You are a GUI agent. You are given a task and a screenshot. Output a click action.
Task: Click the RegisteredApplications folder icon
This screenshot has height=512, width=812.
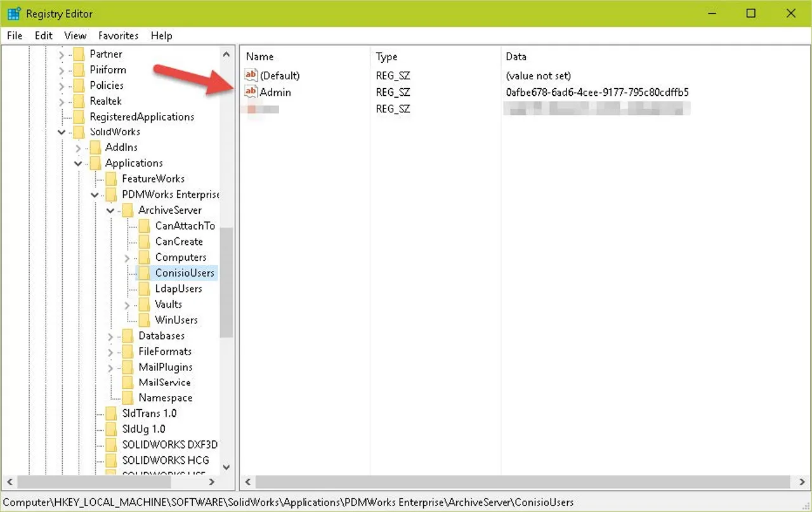[79, 117]
